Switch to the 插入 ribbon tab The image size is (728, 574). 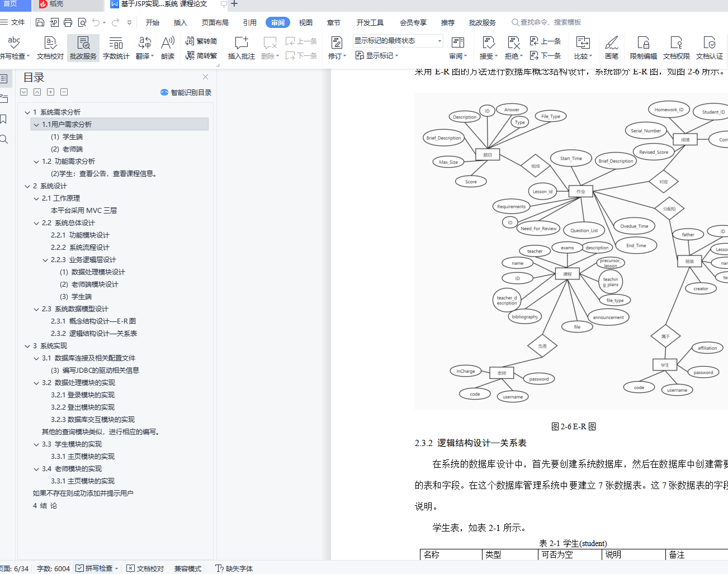[180, 22]
